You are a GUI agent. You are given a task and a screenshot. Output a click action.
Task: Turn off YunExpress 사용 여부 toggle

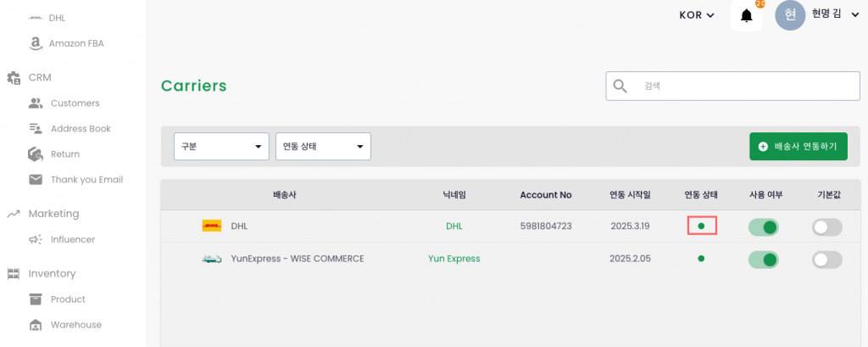coord(763,260)
